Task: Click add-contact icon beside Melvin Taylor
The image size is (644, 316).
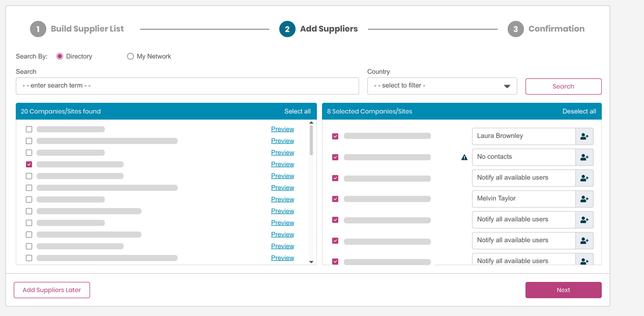Action: [584, 199]
